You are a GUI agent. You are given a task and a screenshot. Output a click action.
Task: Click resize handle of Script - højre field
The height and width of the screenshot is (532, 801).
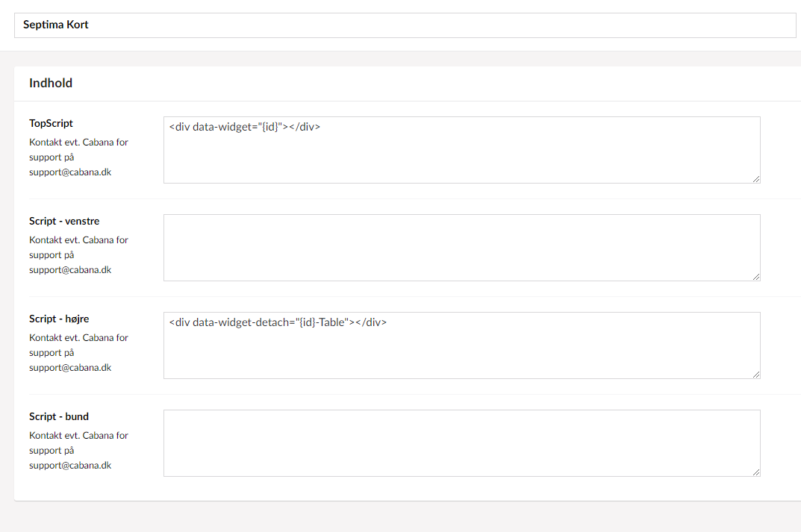coord(755,374)
